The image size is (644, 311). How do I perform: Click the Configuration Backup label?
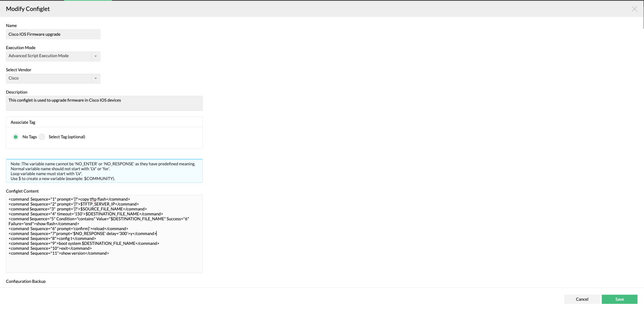(25, 282)
